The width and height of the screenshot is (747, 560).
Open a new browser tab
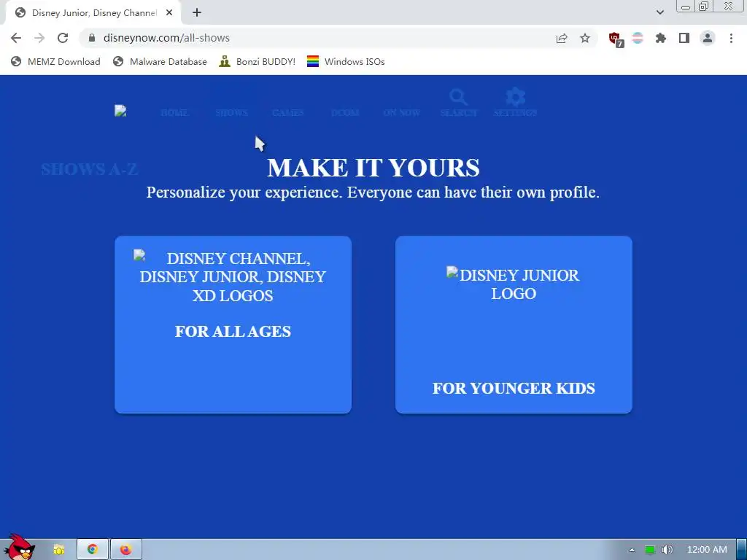[x=197, y=13]
